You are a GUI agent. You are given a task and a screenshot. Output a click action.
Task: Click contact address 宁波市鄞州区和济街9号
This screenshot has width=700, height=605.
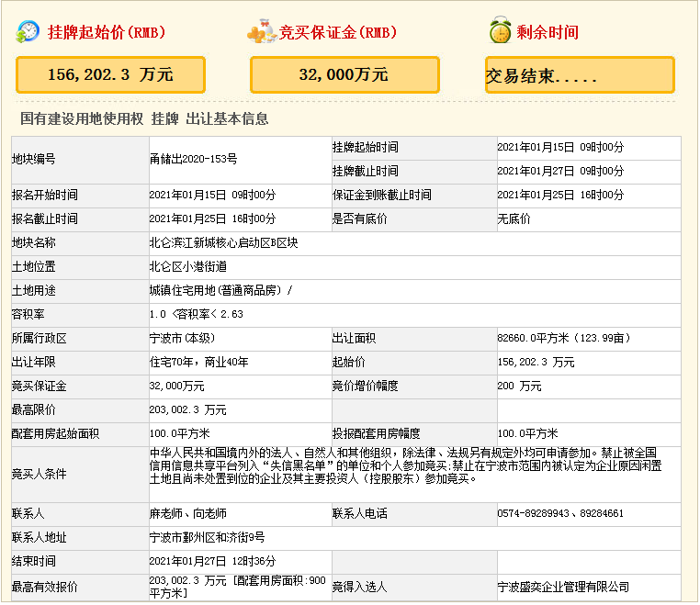[207, 537]
